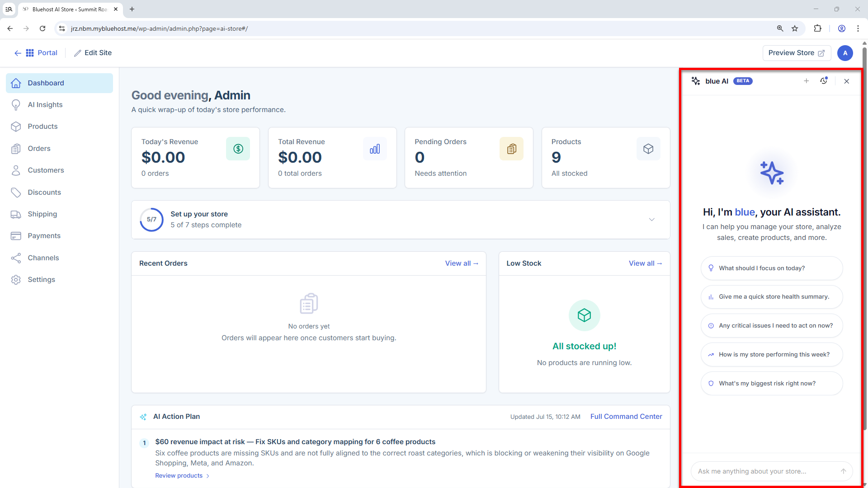Image resolution: width=868 pixels, height=488 pixels.
Task: Ask about critical issues to act on
Action: tap(772, 326)
